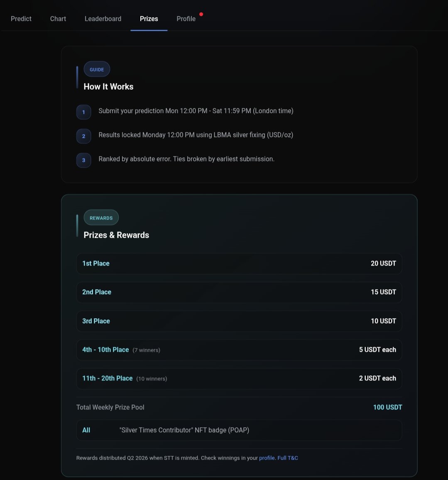Click the REWARDS badge above Prizes & Rewards
The height and width of the screenshot is (480, 448).
(101, 217)
